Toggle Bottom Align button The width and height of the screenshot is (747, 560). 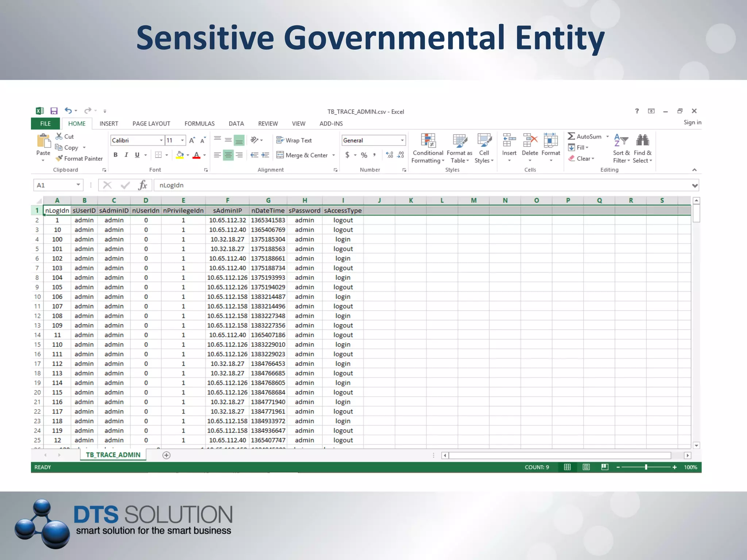pos(239,140)
